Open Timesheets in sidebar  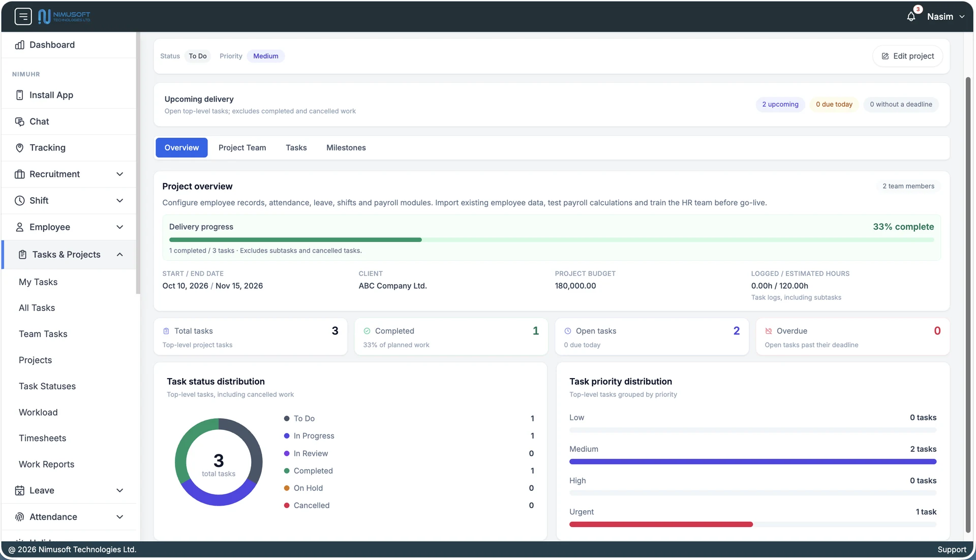tap(43, 438)
